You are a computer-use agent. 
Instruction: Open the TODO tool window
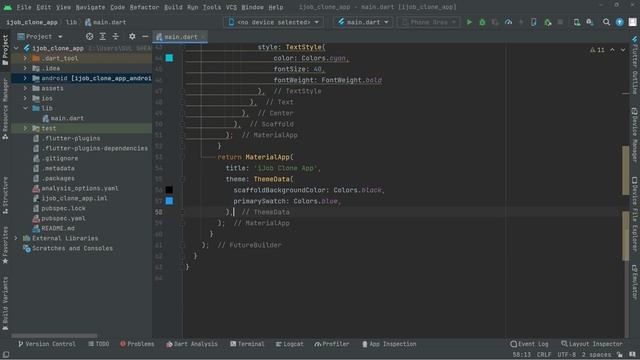coord(99,344)
